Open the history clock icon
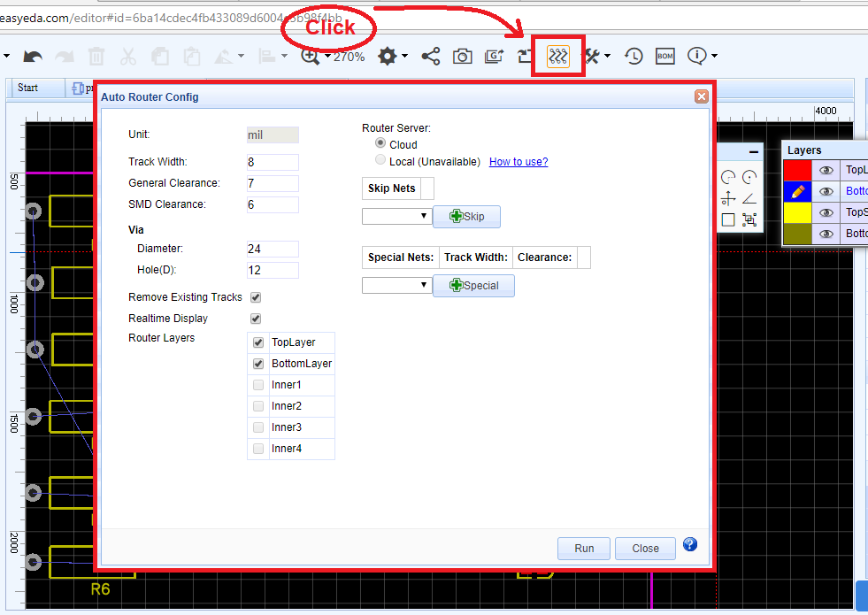Screen dimensions: 868x615 [x=633, y=55]
